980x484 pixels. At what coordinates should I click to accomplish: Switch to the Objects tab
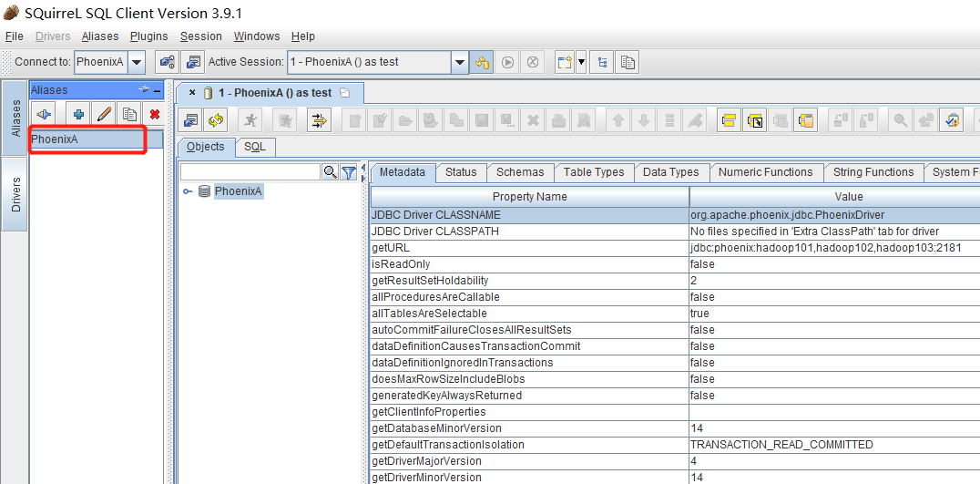click(206, 147)
